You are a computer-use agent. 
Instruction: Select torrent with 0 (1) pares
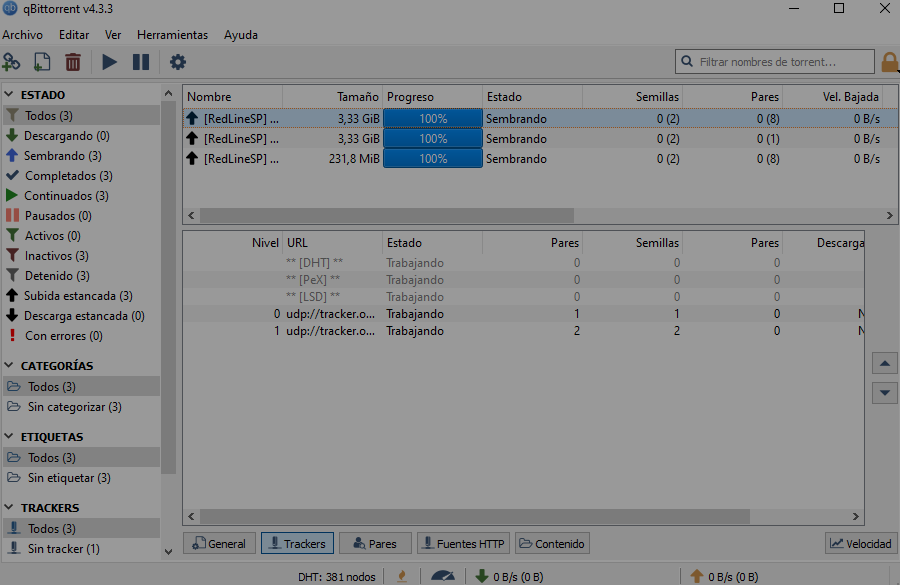pos(540,139)
